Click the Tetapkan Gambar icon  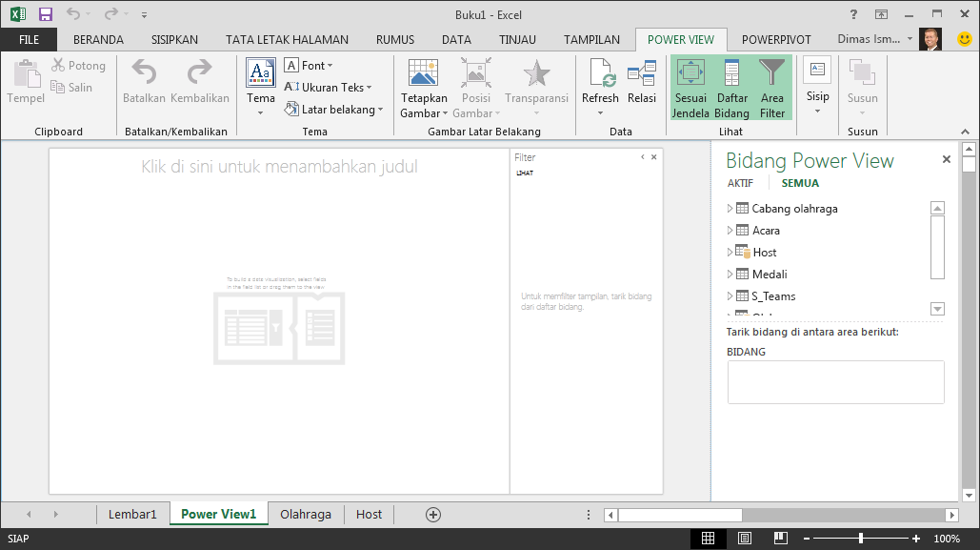[423, 73]
